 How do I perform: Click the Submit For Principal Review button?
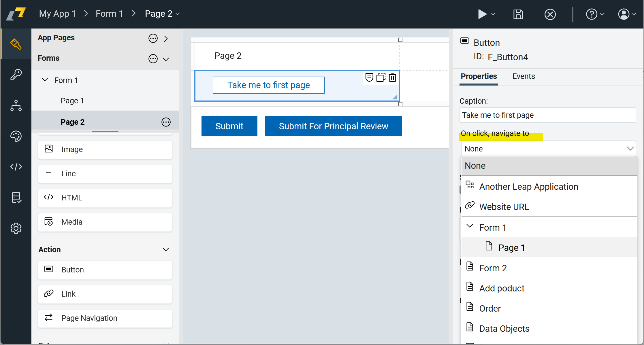click(333, 126)
